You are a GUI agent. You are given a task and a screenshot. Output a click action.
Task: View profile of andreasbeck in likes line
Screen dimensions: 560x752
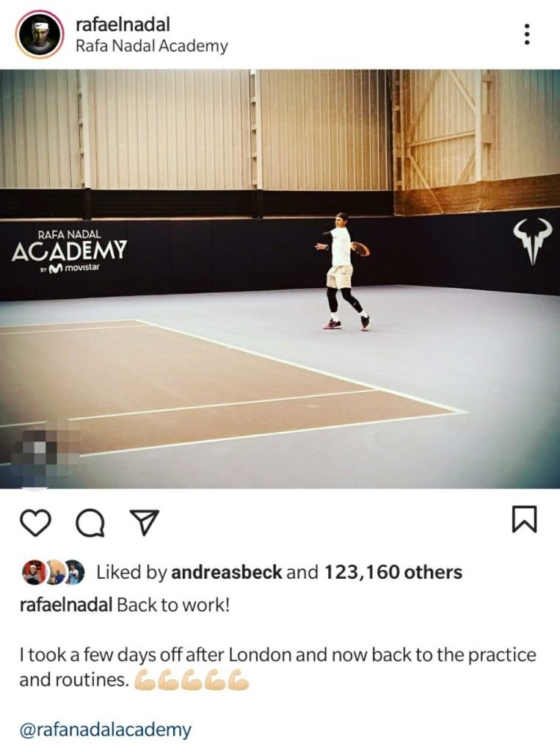pyautogui.click(x=226, y=572)
